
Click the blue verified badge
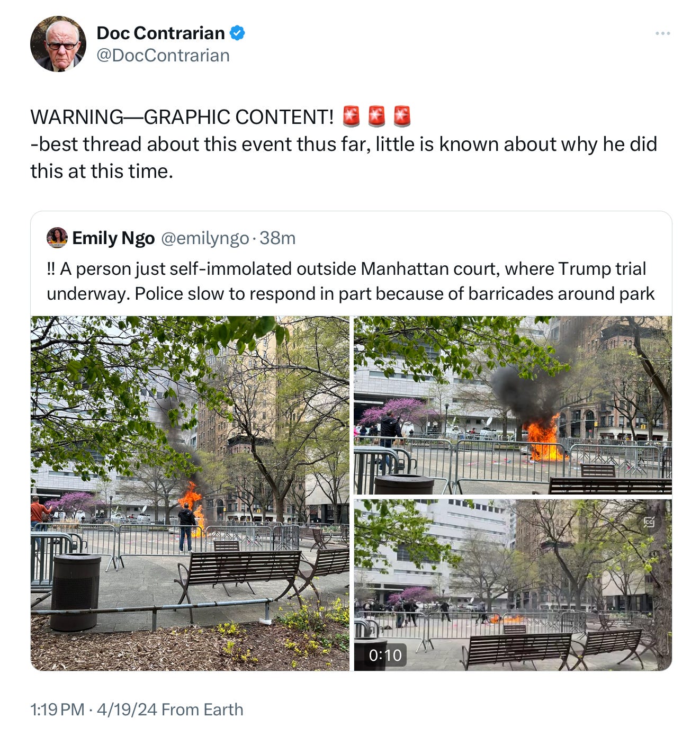237,33
